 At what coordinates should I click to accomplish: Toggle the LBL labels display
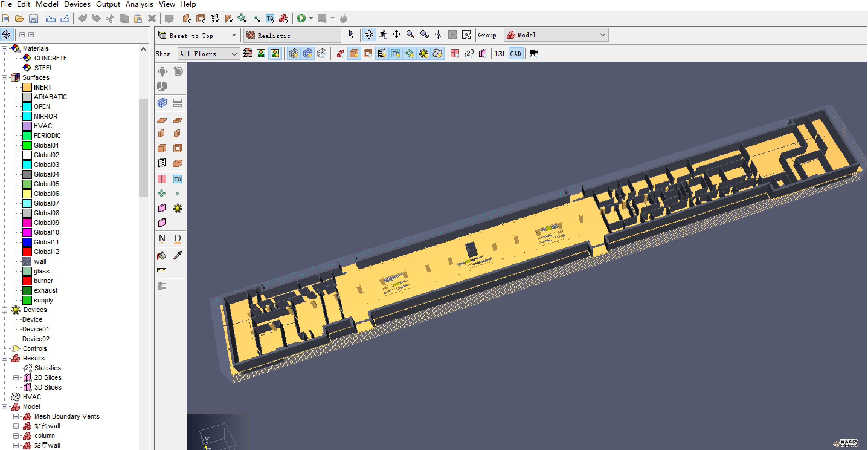(x=500, y=54)
